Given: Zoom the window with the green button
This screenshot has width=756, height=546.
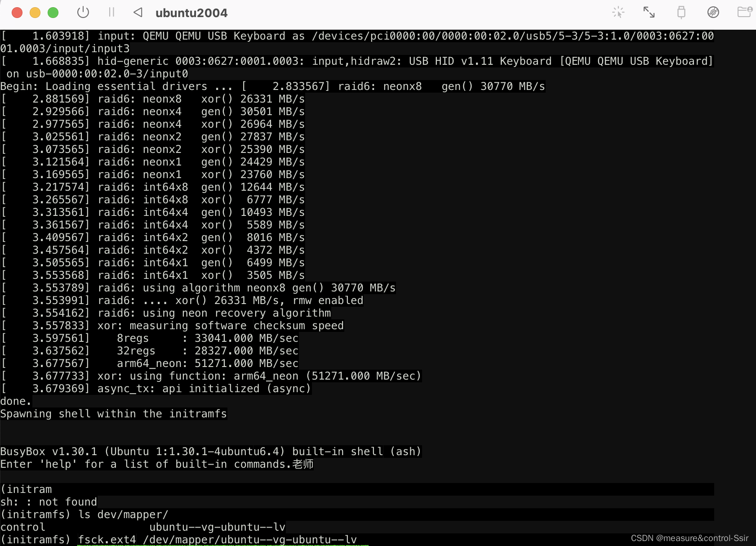Looking at the screenshot, I should pyautogui.click(x=53, y=13).
